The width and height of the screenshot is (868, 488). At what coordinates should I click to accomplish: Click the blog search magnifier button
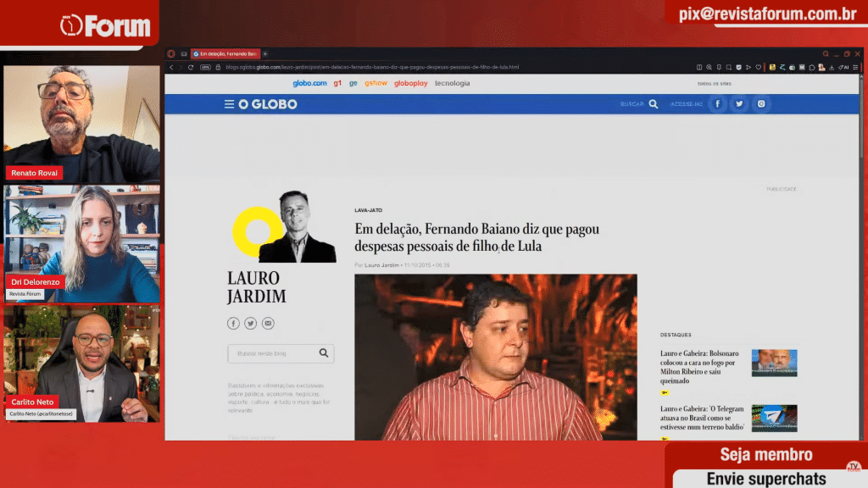pos(324,353)
